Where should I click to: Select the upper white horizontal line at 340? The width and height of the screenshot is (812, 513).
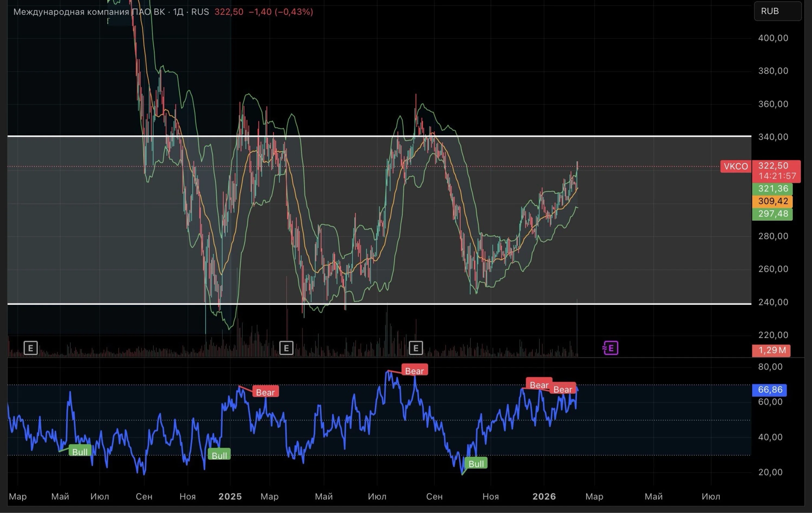coord(379,136)
